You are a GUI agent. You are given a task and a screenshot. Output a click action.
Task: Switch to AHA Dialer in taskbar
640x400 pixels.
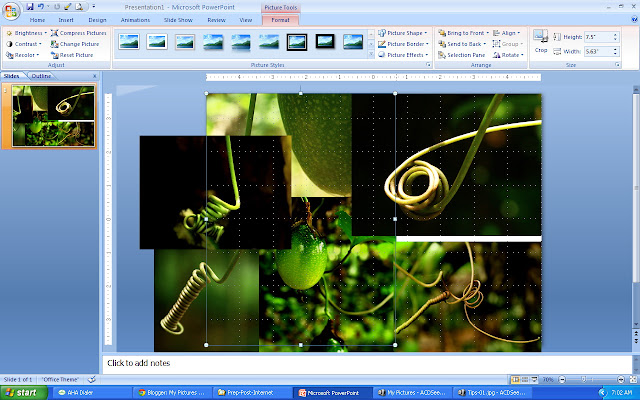pos(92,393)
